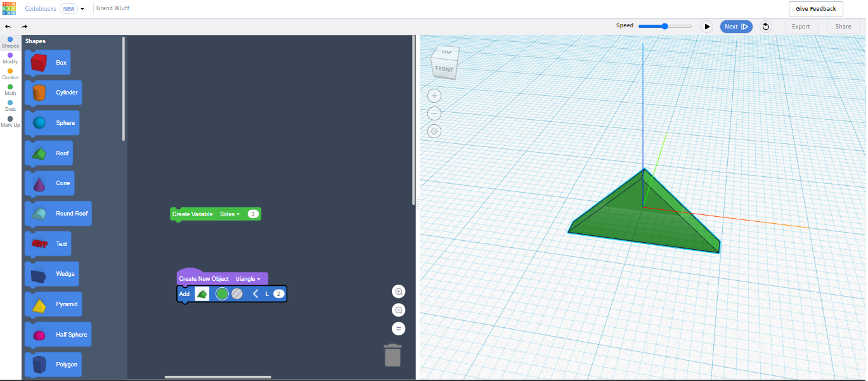868x381 pixels.
Task: Open the Sides variable dropdown
Action: pyautogui.click(x=230, y=214)
